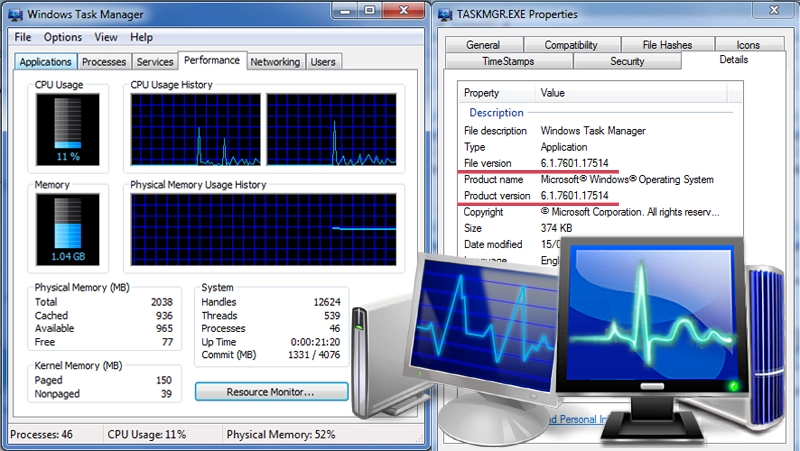The image size is (800, 451).
Task: Open the File menu in Task Manager
Action: point(22,37)
